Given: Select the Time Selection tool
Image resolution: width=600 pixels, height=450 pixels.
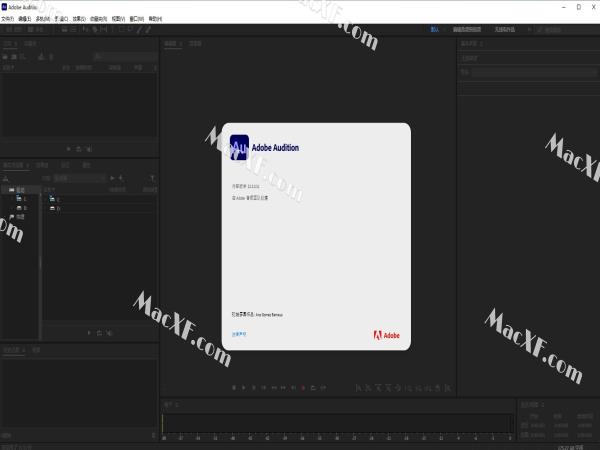Looking at the screenshot, I should 112,29.
